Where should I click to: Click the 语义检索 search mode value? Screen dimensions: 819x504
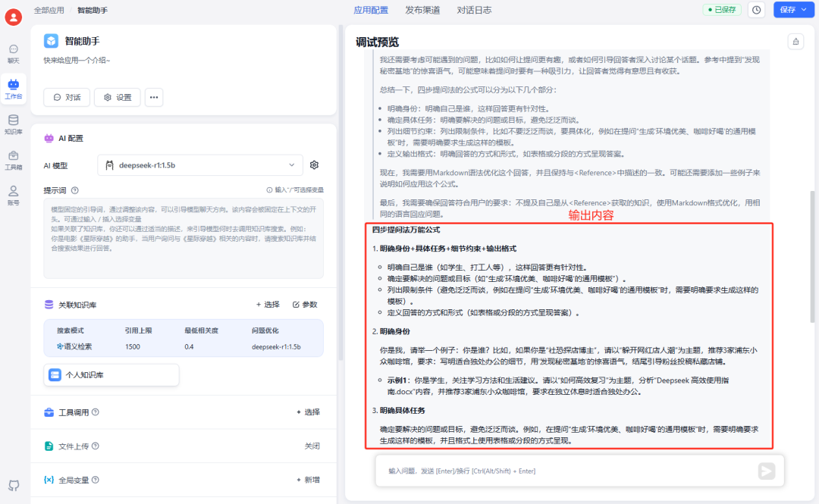74,347
